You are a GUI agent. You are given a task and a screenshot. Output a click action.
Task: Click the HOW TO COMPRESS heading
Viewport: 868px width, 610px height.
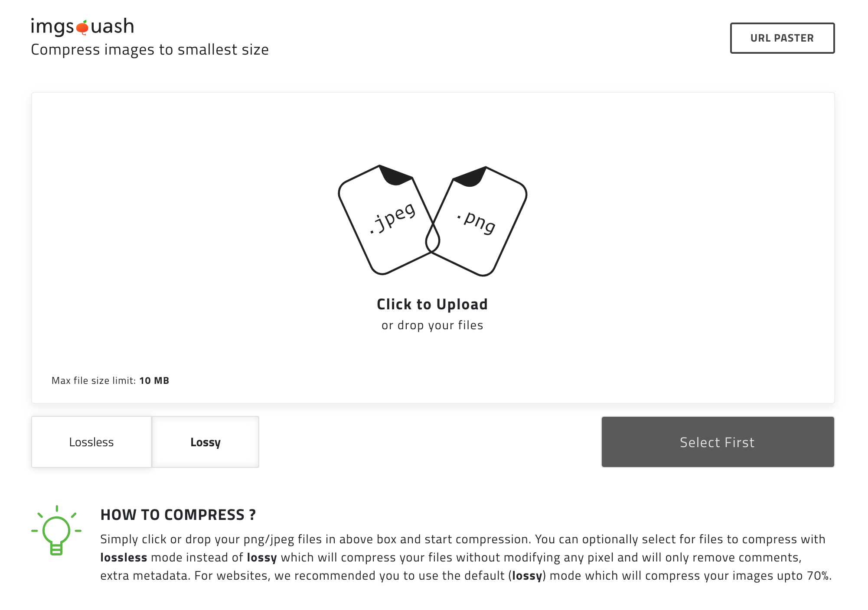coord(178,515)
